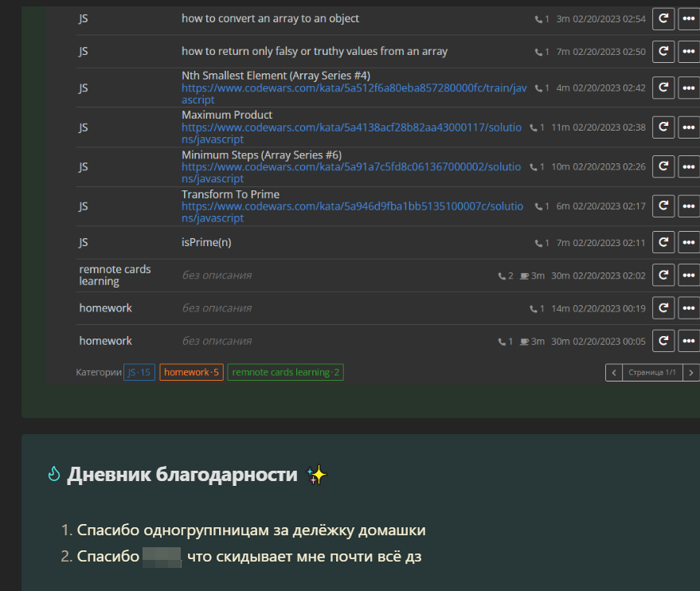700x591 pixels.
Task: Restart the remnote cards learning entry
Action: pyautogui.click(x=663, y=276)
